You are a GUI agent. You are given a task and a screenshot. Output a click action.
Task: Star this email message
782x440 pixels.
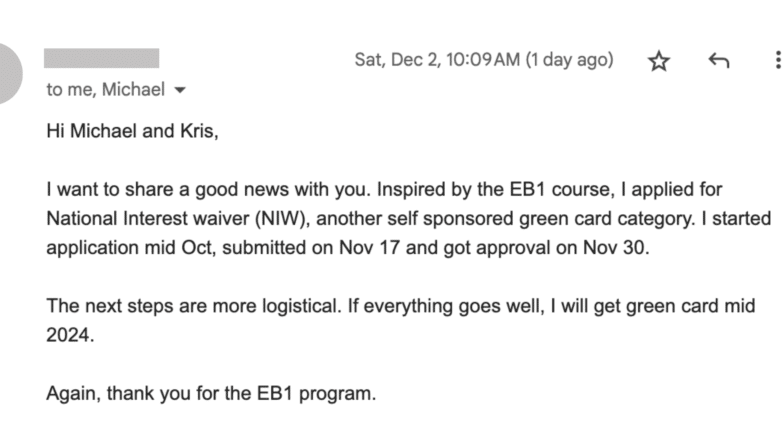(x=658, y=61)
